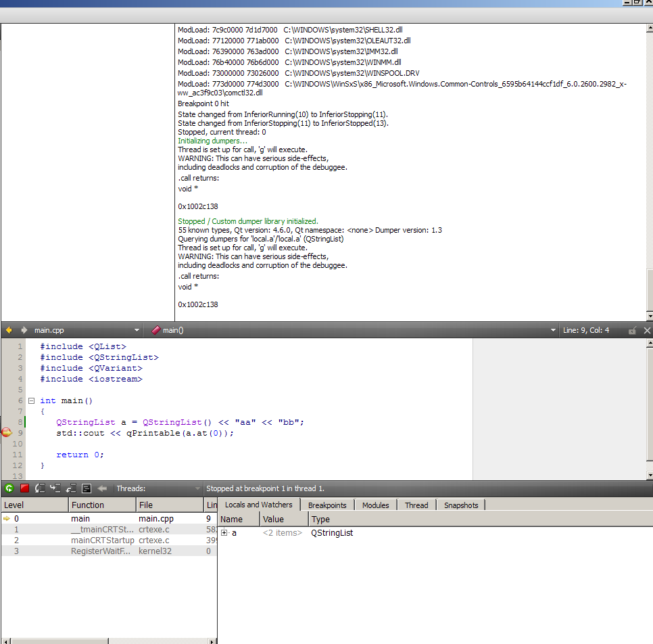Image resolution: width=653 pixels, height=644 pixels.
Task: Click the Value column header in Locals
Action: click(285, 519)
